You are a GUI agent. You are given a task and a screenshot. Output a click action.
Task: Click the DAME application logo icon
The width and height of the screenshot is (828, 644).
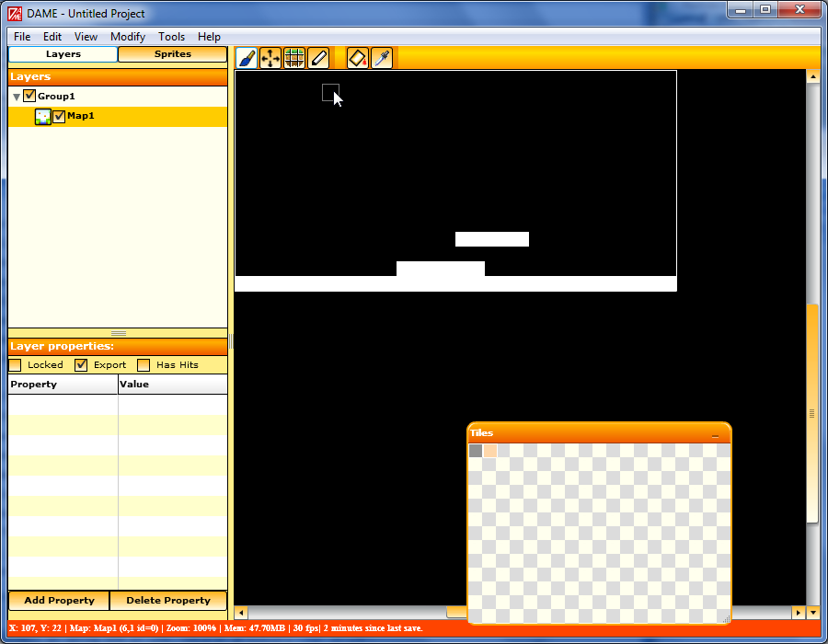(x=15, y=13)
